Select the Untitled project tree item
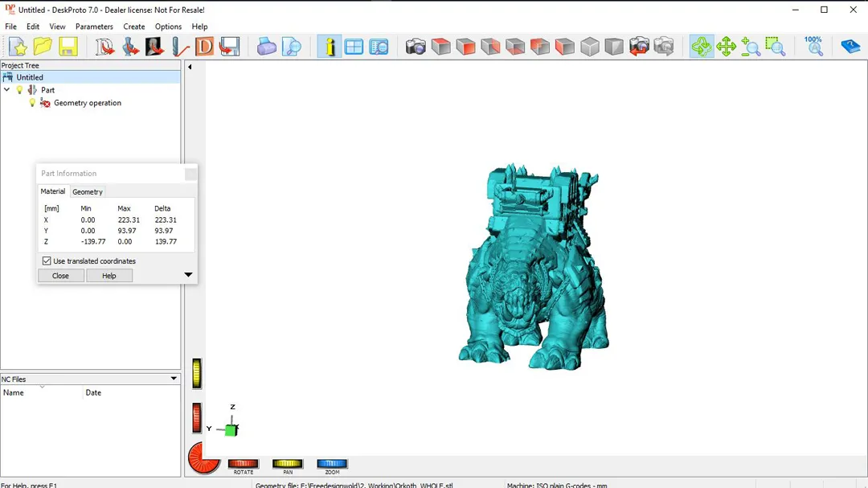 [x=90, y=77]
